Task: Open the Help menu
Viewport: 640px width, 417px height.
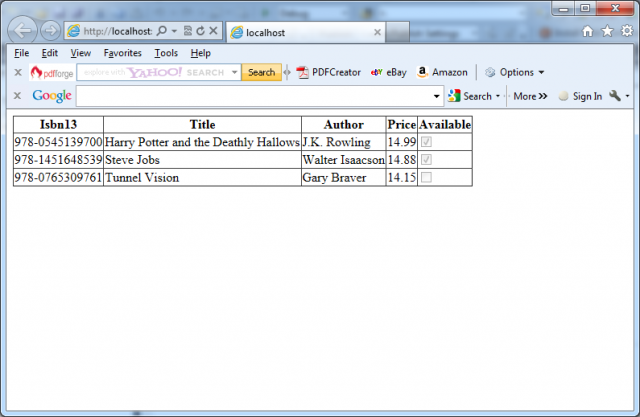Action: (x=200, y=53)
